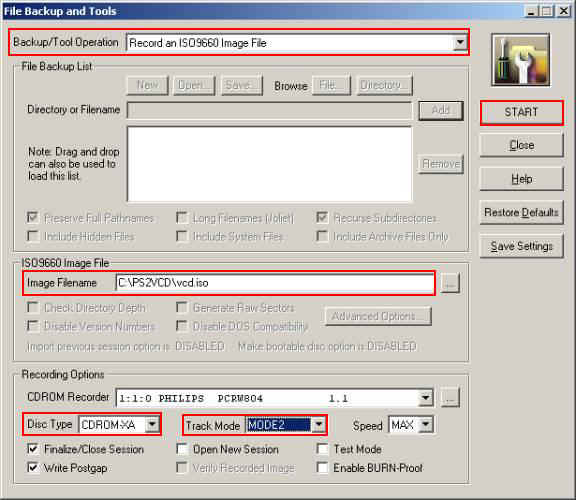Screen dimensions: 576x500
Task: Toggle Preserve Full Pathnames checkbox
Action: click(x=33, y=217)
